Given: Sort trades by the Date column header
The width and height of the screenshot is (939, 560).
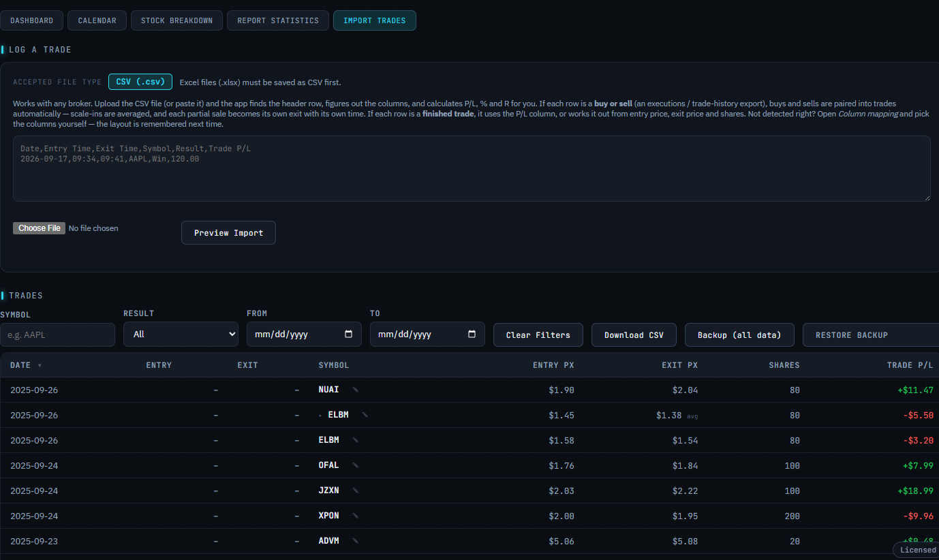Looking at the screenshot, I should click(x=26, y=365).
